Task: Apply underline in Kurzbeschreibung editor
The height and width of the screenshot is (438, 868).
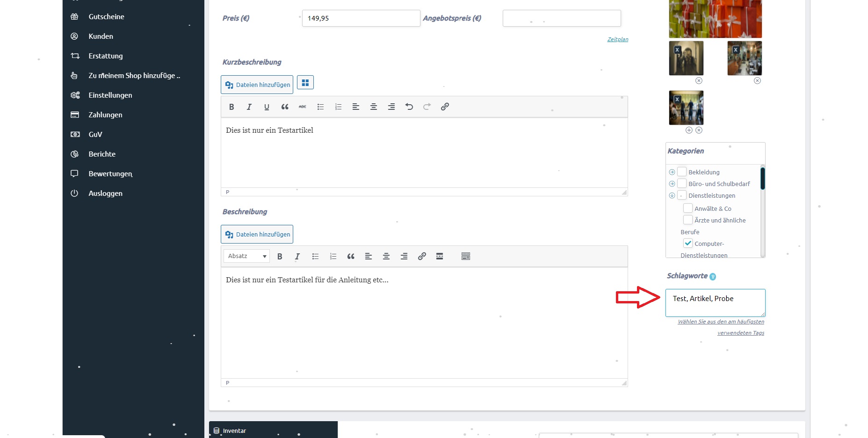Action: [x=267, y=107]
